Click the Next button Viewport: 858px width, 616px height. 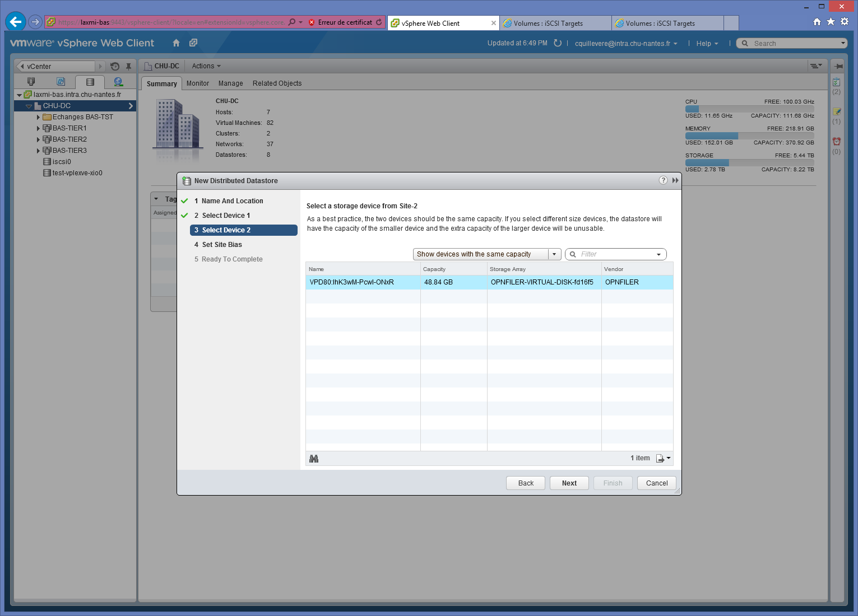569,483
